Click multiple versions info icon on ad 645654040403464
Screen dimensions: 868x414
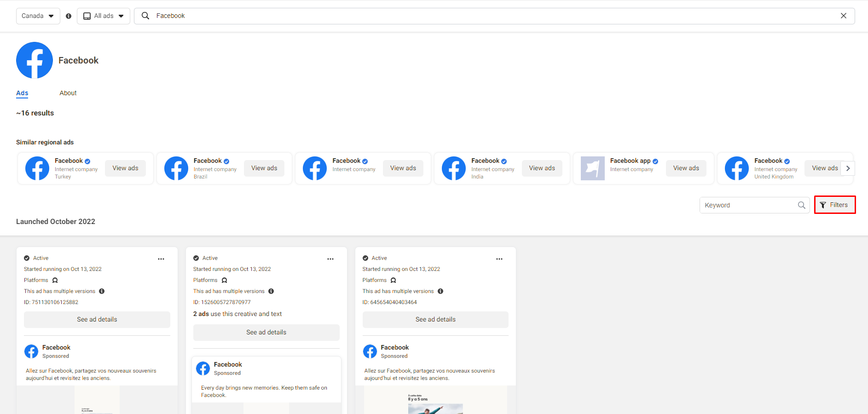(x=440, y=291)
